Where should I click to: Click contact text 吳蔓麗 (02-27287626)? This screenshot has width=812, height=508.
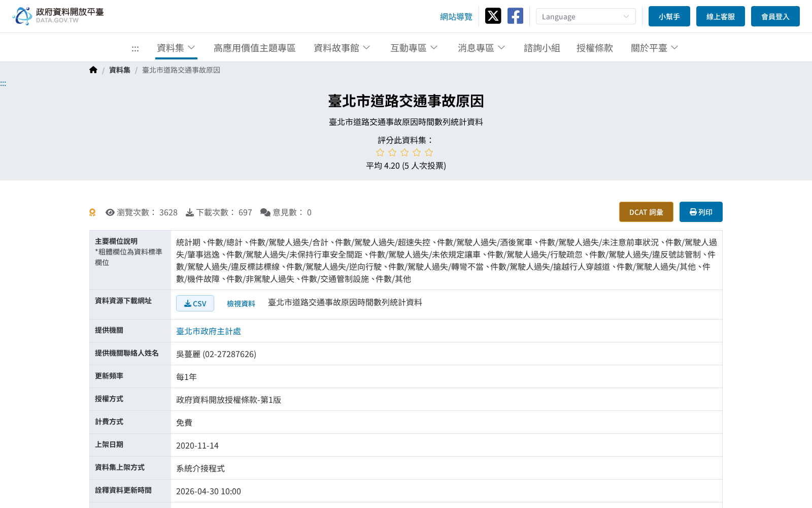(x=216, y=354)
